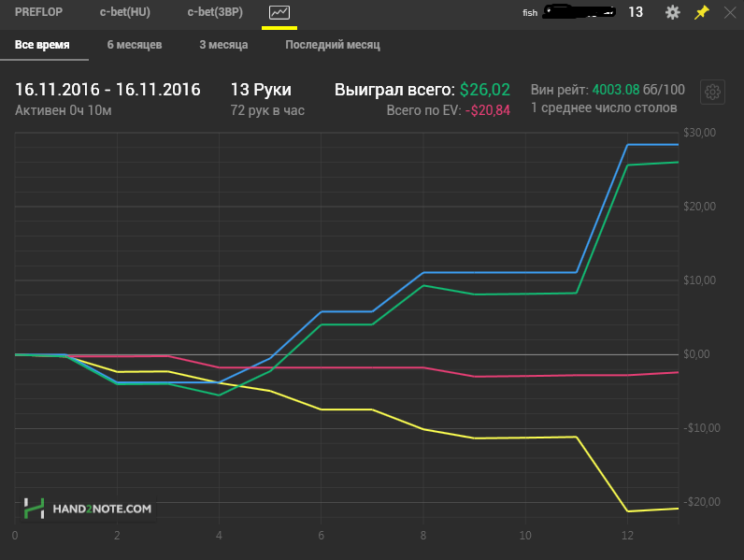Image resolution: width=744 pixels, height=560 pixels.
Task: Click the hand count 13 in header
Action: 636,12
